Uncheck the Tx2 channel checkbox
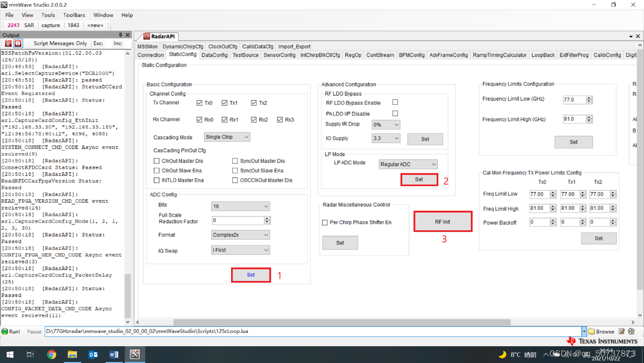 (x=253, y=103)
